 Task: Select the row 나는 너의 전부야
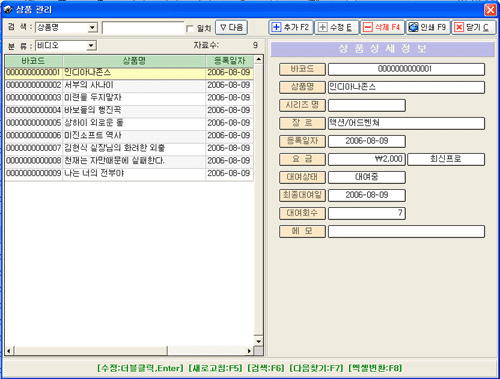click(x=129, y=174)
